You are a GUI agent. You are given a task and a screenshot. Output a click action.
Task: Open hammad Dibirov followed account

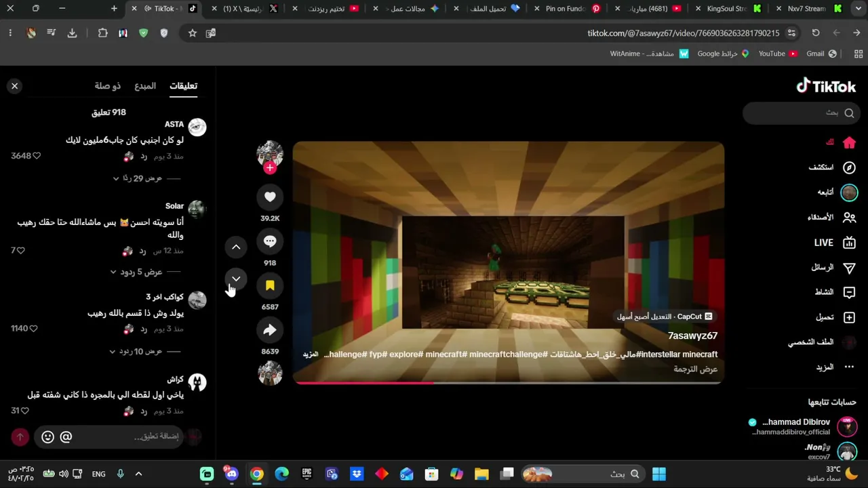tap(804, 426)
